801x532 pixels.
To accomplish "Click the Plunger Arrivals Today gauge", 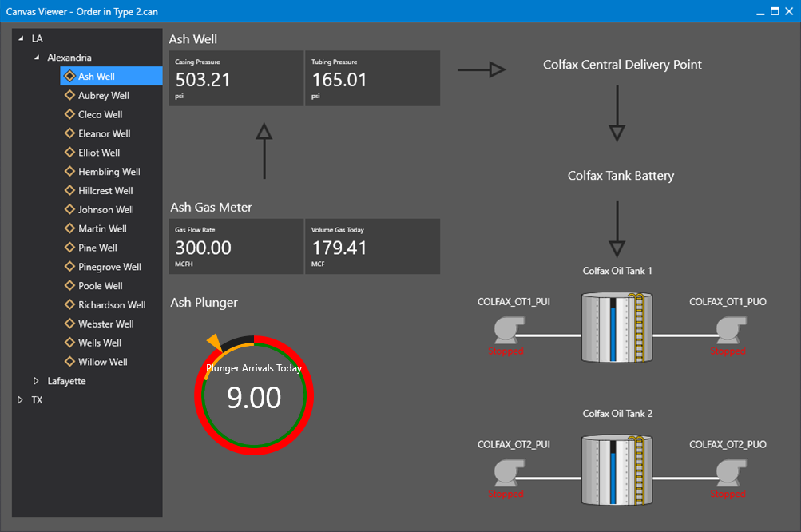I will click(254, 395).
